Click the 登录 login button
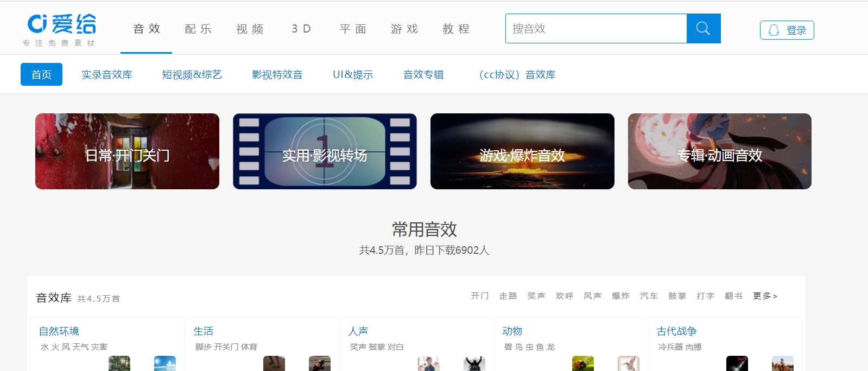Image resolution: width=868 pixels, height=371 pixels. [x=787, y=30]
